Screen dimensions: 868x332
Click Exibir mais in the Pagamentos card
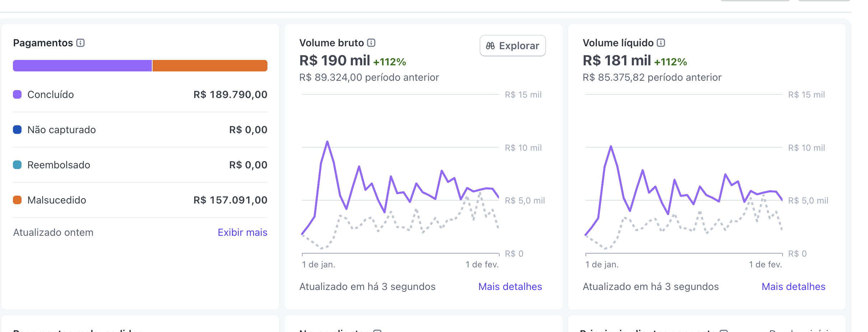pyautogui.click(x=242, y=232)
